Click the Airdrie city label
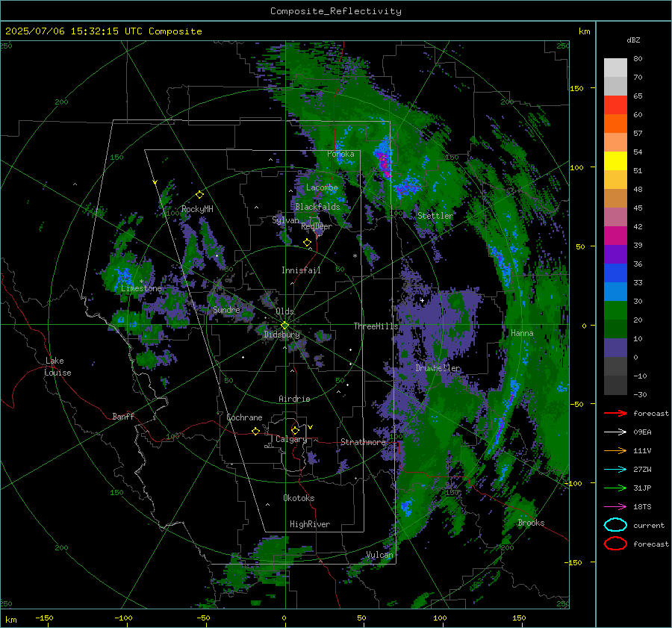 (x=294, y=399)
